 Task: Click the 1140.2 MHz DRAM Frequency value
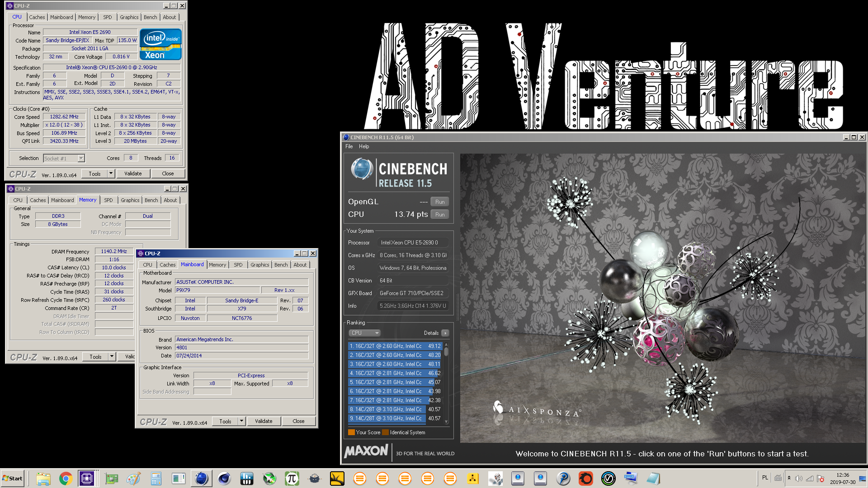[x=114, y=251]
